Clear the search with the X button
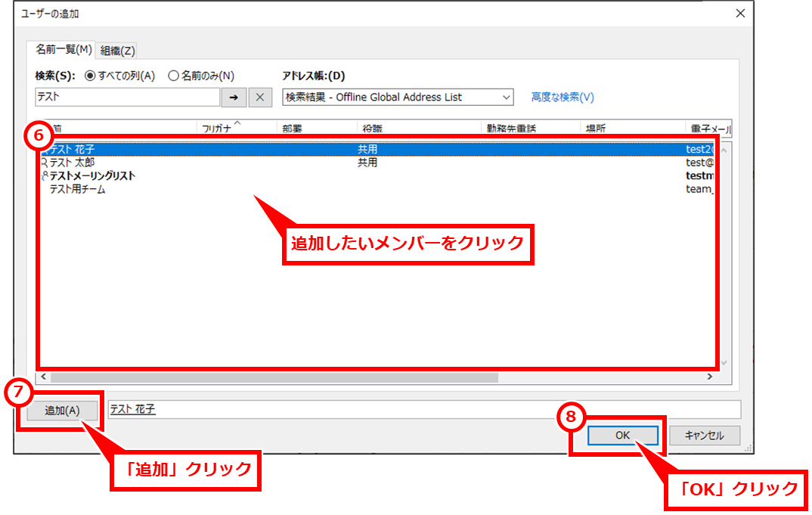 click(x=260, y=98)
